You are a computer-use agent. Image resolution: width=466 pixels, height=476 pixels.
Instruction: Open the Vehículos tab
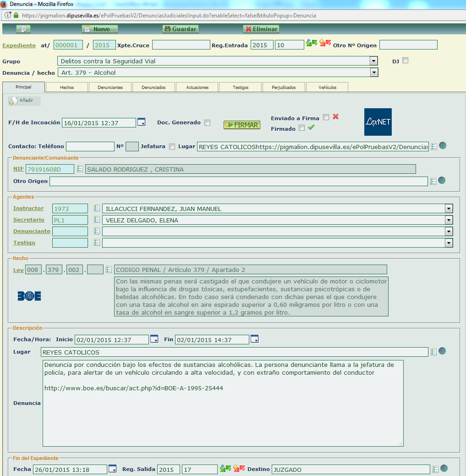[x=327, y=87]
